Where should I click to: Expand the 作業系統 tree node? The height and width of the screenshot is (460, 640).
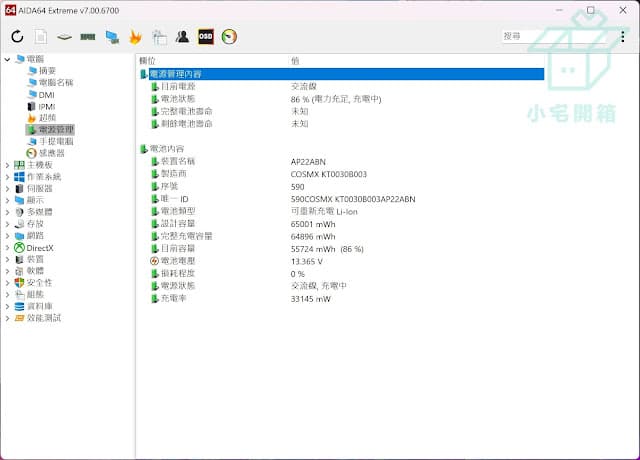click(x=7, y=177)
